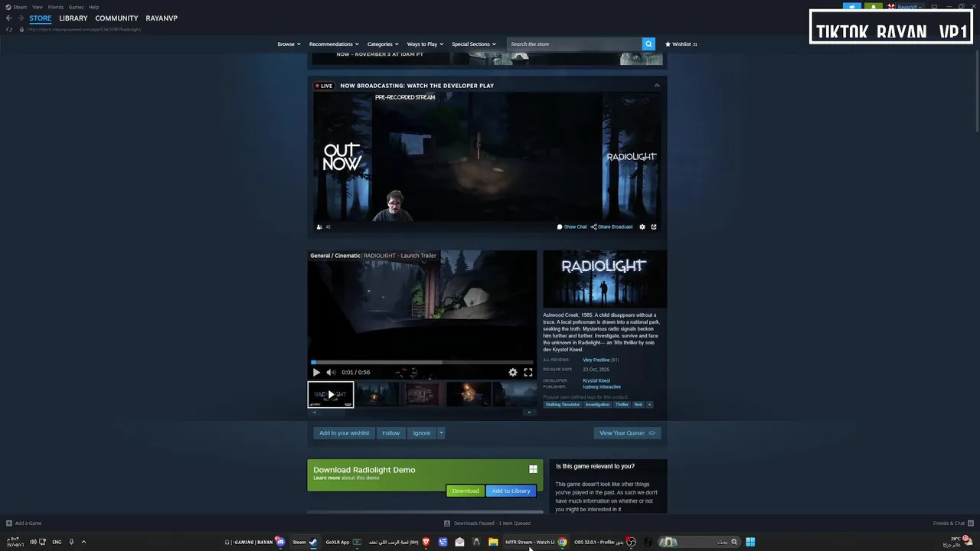Open the Chrome taskbar icon
Viewport: 980px width, 551px height.
(562, 542)
